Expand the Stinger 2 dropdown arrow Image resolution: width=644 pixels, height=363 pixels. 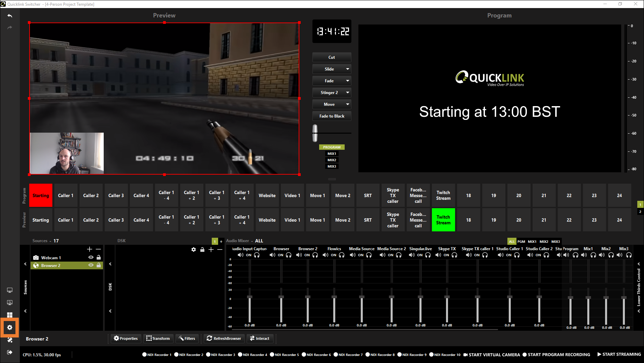(348, 93)
